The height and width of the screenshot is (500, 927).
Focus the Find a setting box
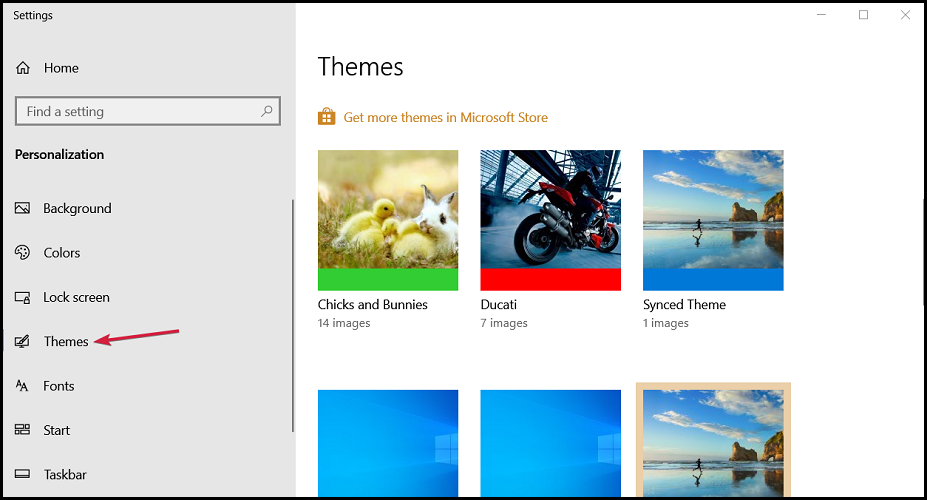coord(148,111)
